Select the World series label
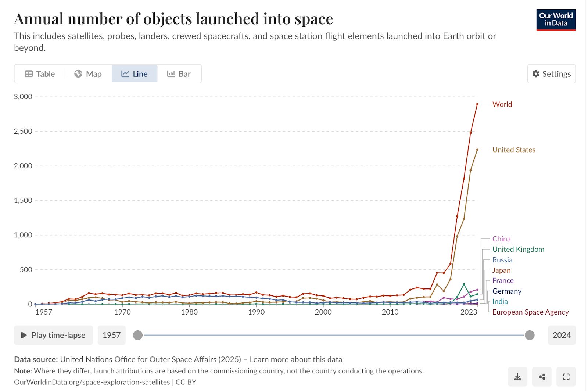Viewport: 588px width, 391px height. pyautogui.click(x=502, y=104)
